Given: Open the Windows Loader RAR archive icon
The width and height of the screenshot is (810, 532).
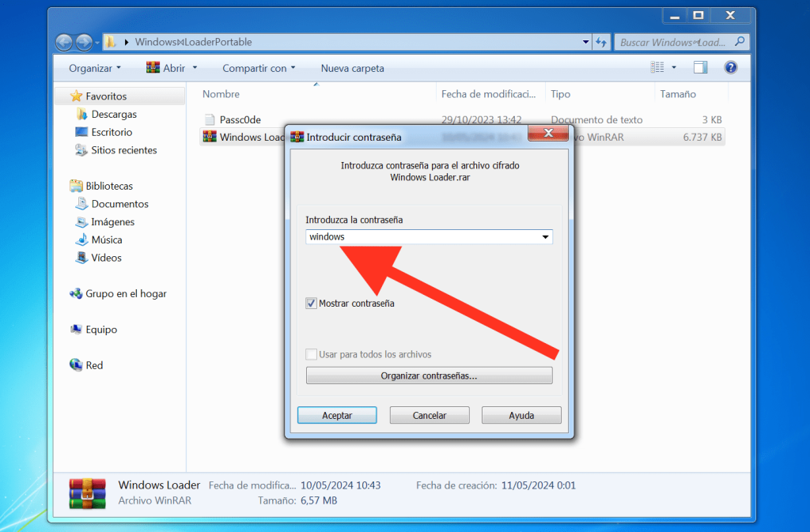Looking at the screenshot, I should point(210,137).
